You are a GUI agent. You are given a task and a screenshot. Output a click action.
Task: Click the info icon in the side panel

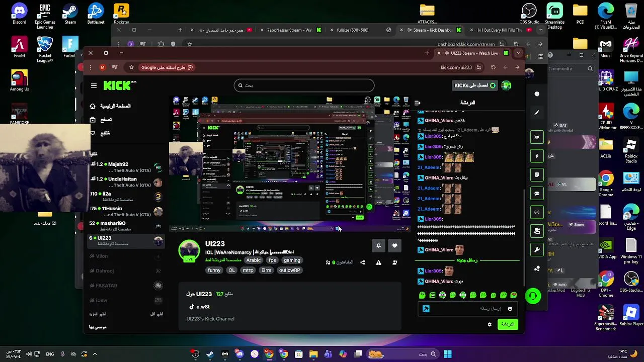[x=537, y=94]
